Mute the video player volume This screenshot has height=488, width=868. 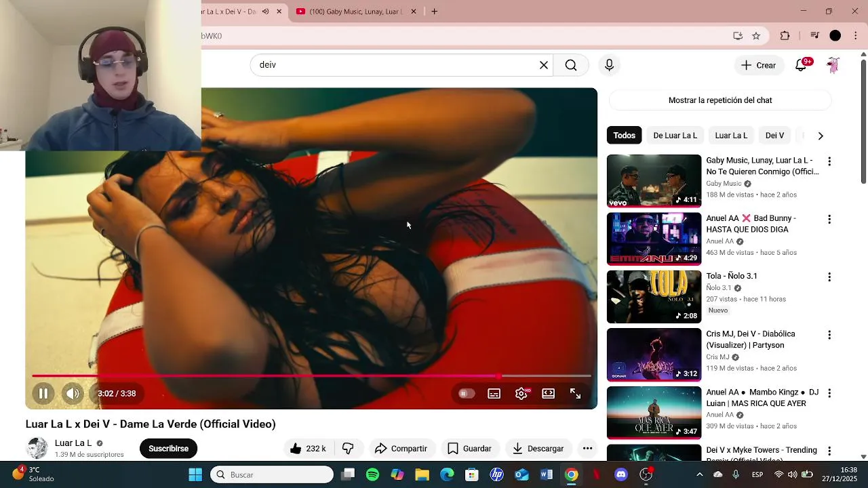click(73, 393)
